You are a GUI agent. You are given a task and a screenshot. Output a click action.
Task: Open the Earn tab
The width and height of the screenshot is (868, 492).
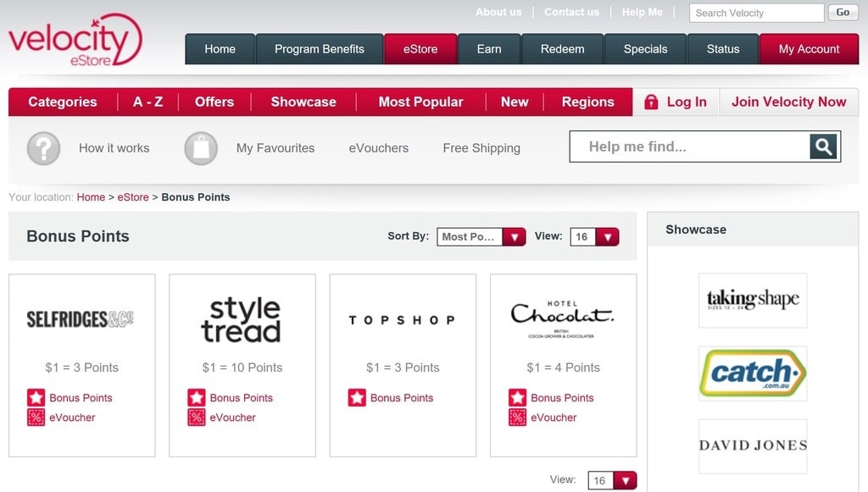pyautogui.click(x=489, y=49)
